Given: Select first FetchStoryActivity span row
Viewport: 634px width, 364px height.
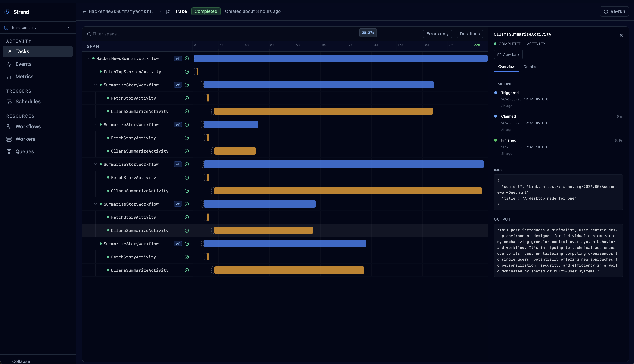Looking at the screenshot, I should point(285,98).
